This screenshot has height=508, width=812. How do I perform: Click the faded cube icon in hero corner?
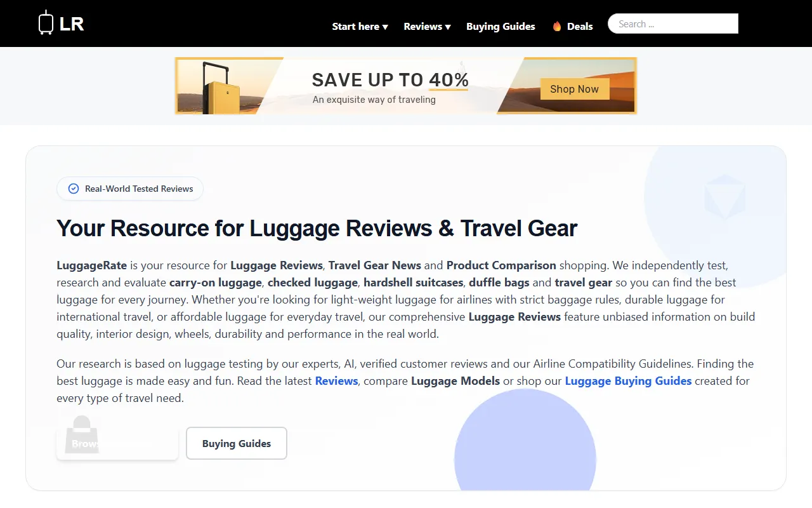[x=724, y=196]
